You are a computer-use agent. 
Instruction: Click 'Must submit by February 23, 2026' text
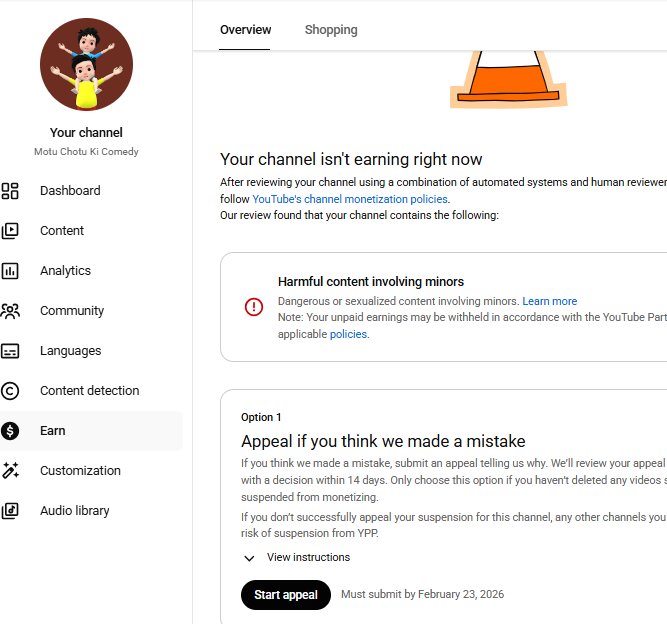422,594
